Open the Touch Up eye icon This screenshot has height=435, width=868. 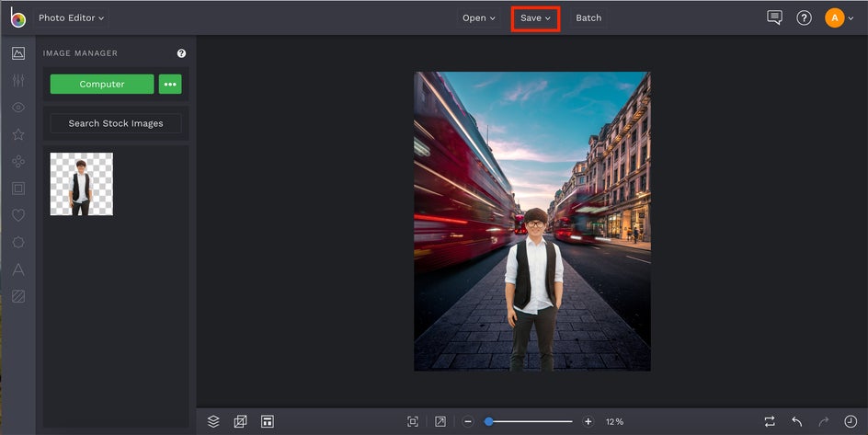pos(18,108)
